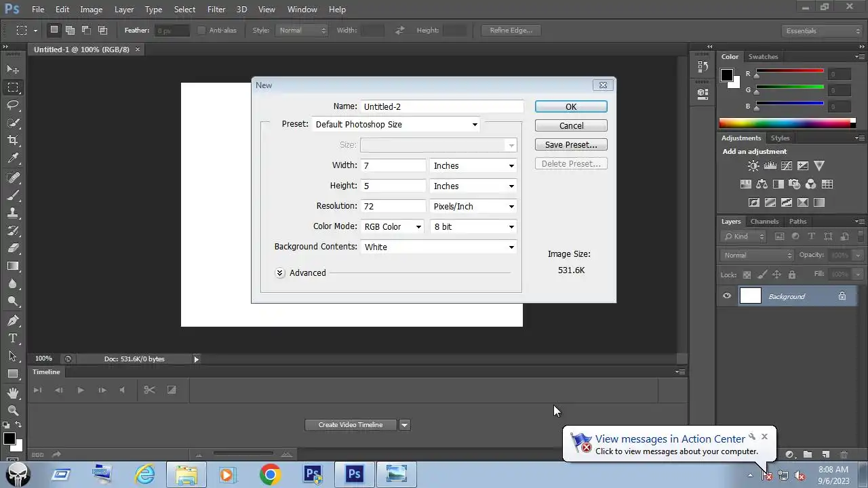Open the Preset dropdown in New dialog
This screenshot has height=488, width=868.
coord(397,125)
